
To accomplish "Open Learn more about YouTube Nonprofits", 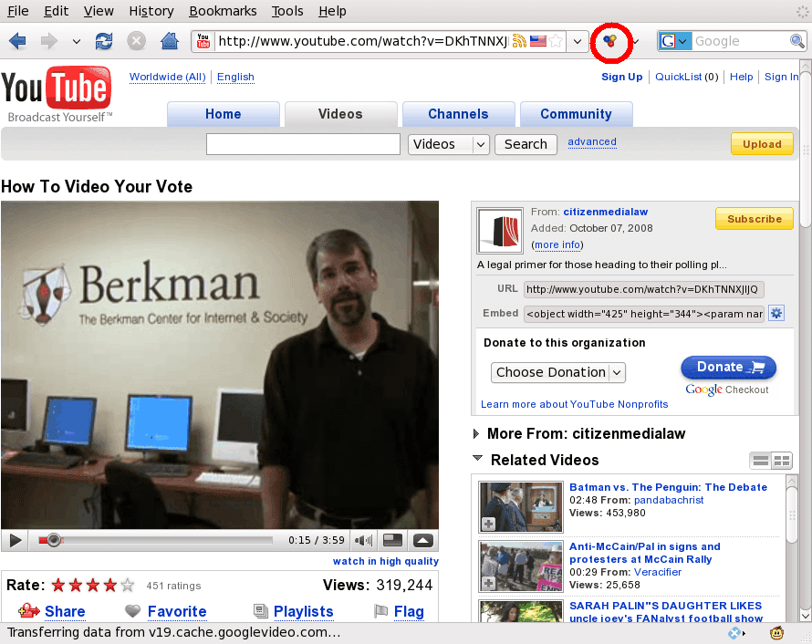I will (x=574, y=404).
